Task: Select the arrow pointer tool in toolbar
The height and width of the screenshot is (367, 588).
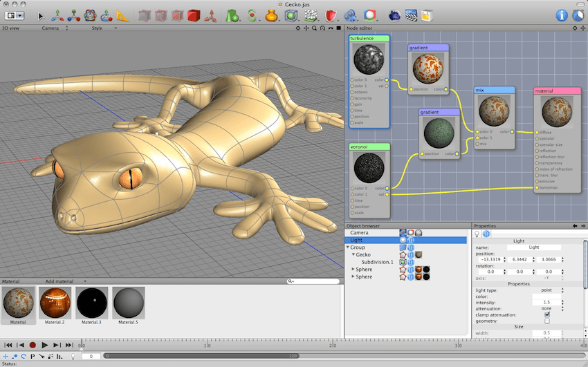Action: tap(41, 15)
